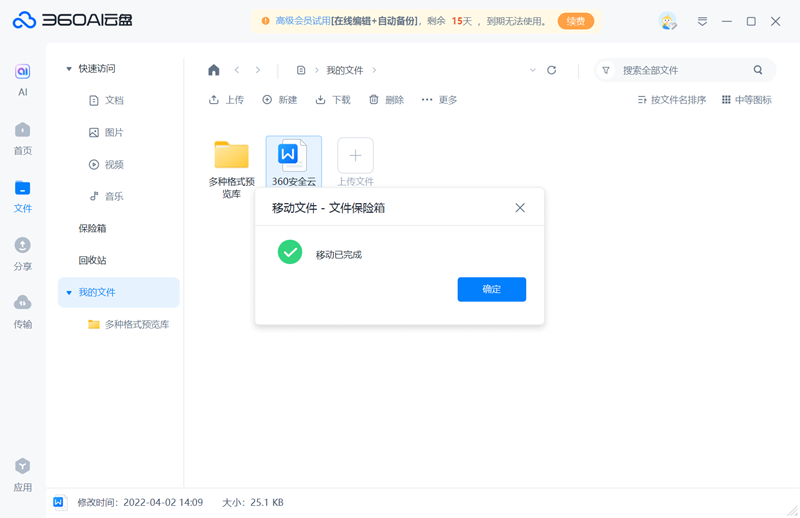Click the search magnifier icon
Image resolution: width=800 pixels, height=518 pixels.
pos(758,70)
